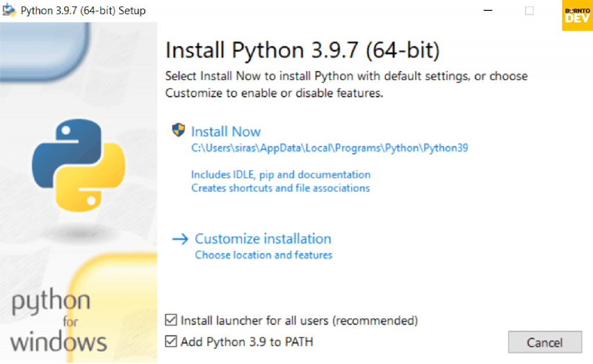Click the text Choose location and features

pyautogui.click(x=263, y=255)
